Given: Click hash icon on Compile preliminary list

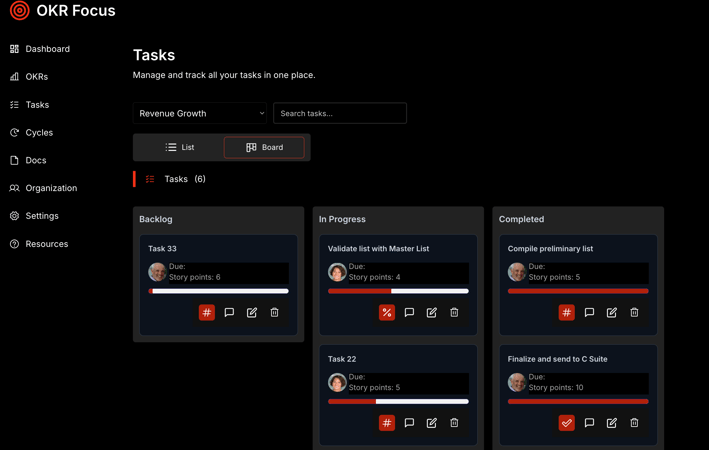Looking at the screenshot, I should pos(567,313).
